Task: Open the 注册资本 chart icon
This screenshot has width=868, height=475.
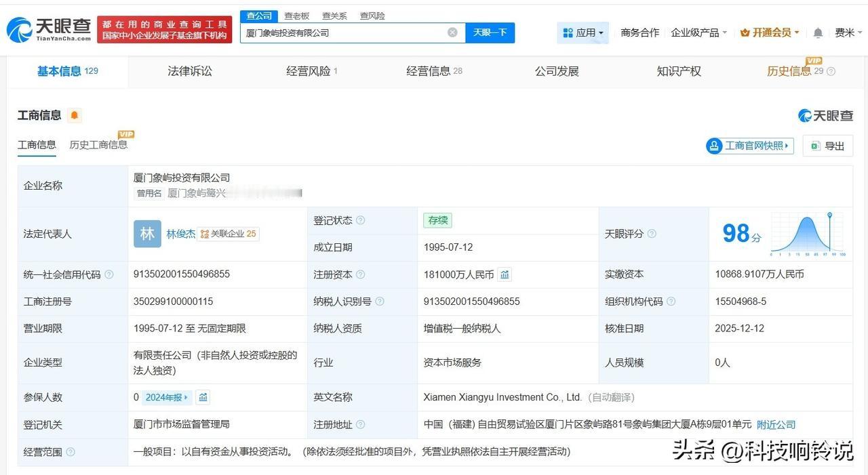Action: (505, 274)
